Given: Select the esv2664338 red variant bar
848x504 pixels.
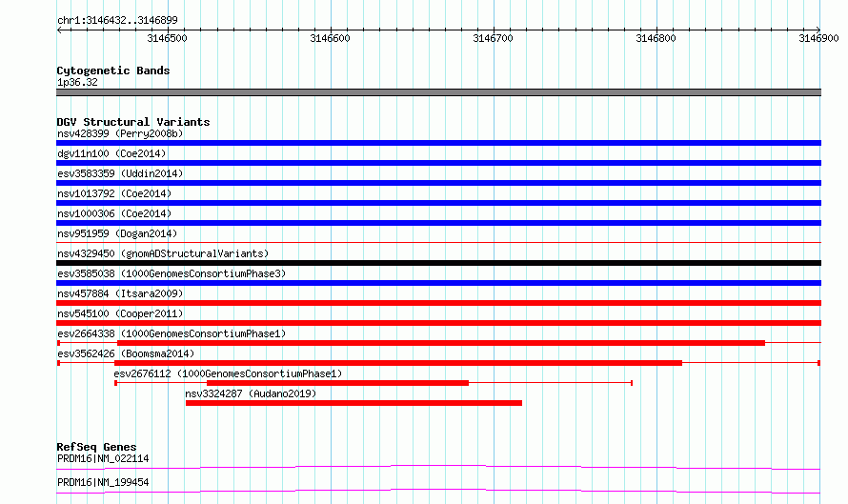Looking at the screenshot, I should click(441, 343).
